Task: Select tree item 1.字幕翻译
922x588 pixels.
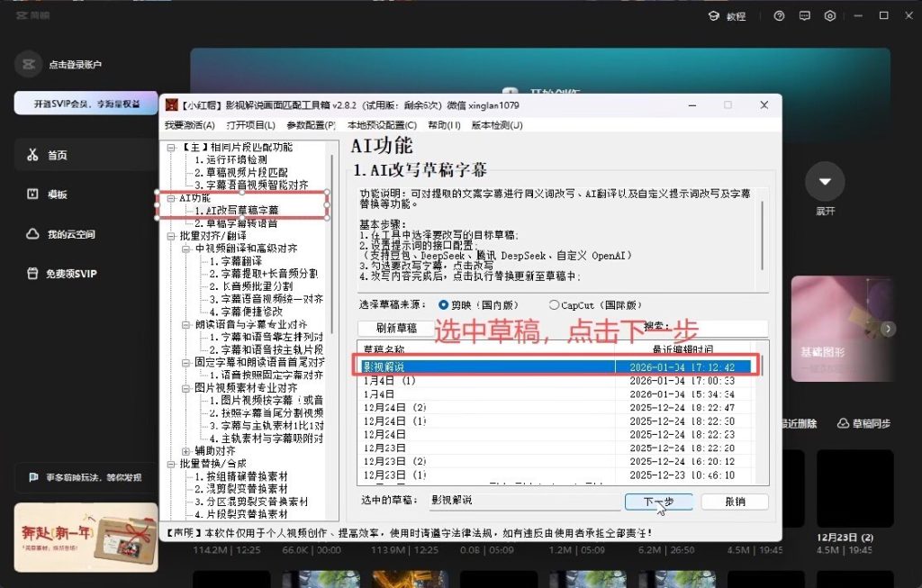Action: click(x=235, y=261)
